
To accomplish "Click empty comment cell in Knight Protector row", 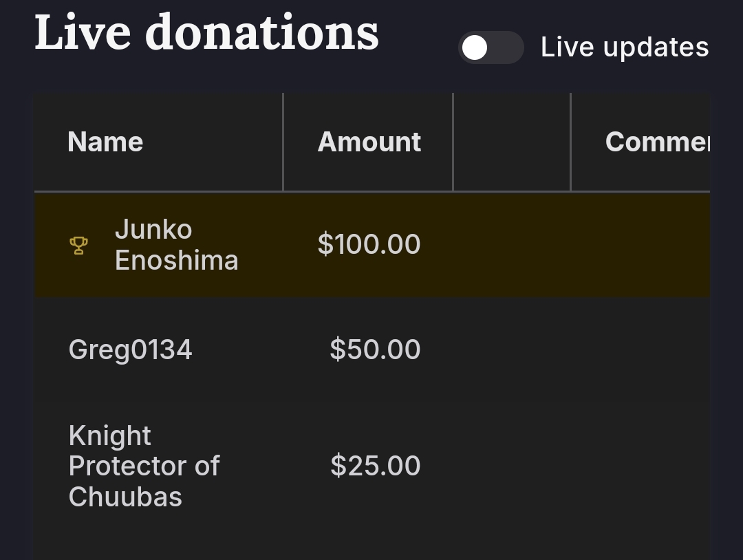I will 640,466.
